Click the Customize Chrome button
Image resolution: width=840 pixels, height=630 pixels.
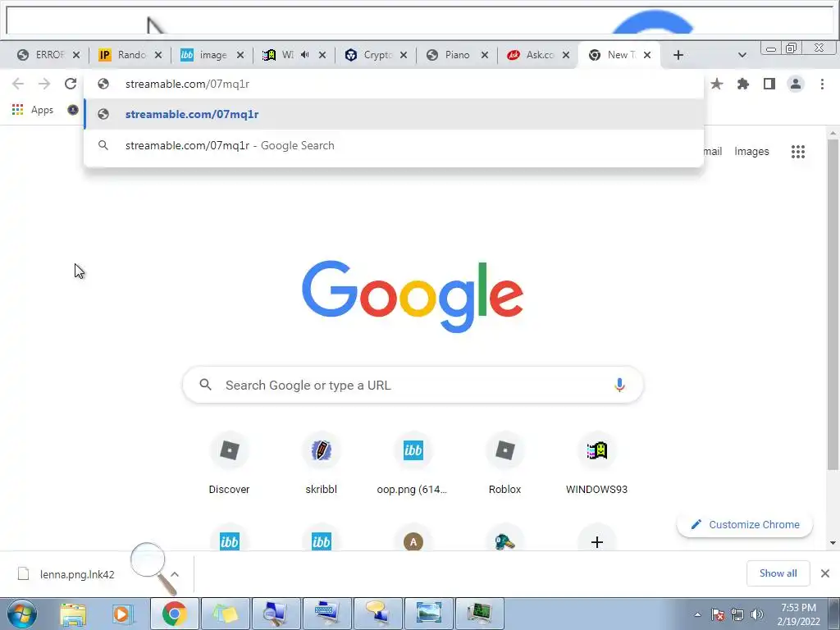[x=745, y=524]
